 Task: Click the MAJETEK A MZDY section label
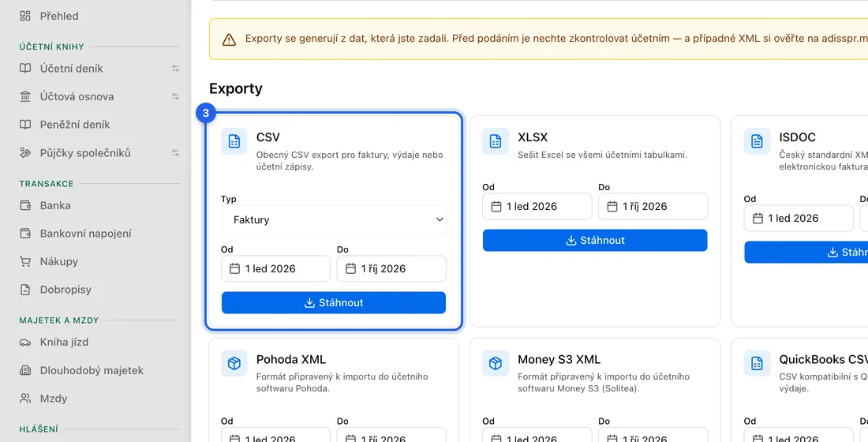[59, 320]
